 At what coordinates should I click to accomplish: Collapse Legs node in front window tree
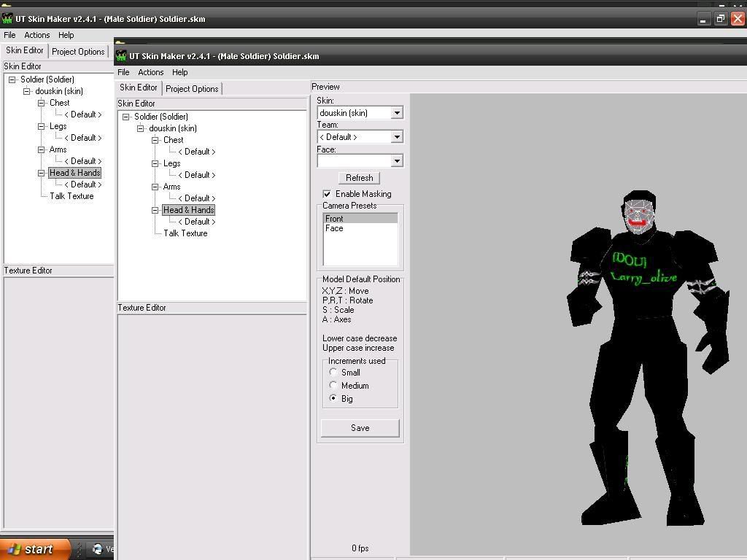[155, 163]
